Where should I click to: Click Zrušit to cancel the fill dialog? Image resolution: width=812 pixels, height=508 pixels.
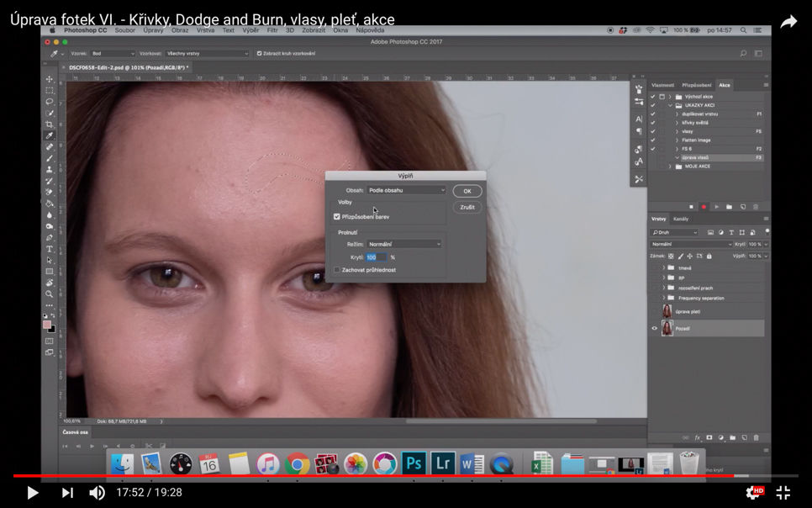tap(467, 208)
